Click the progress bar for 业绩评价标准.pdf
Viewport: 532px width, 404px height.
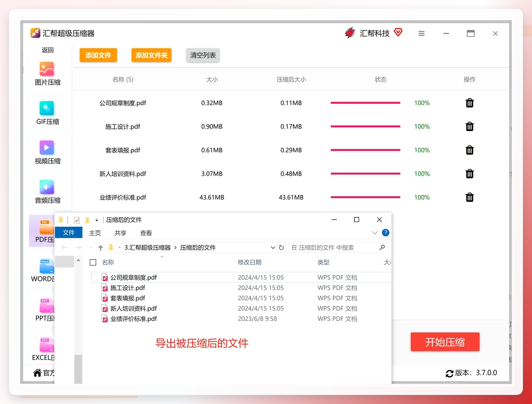[365, 197]
